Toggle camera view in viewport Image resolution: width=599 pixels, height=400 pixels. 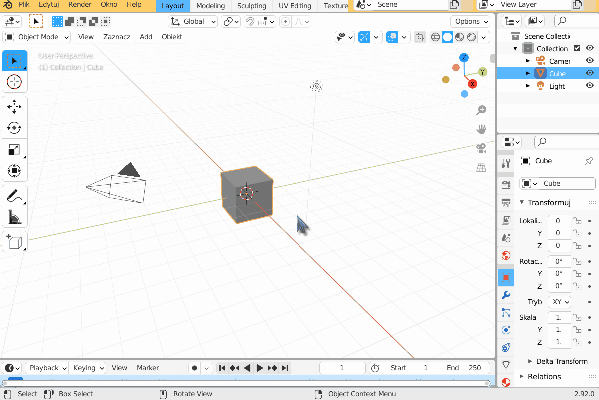point(481,148)
